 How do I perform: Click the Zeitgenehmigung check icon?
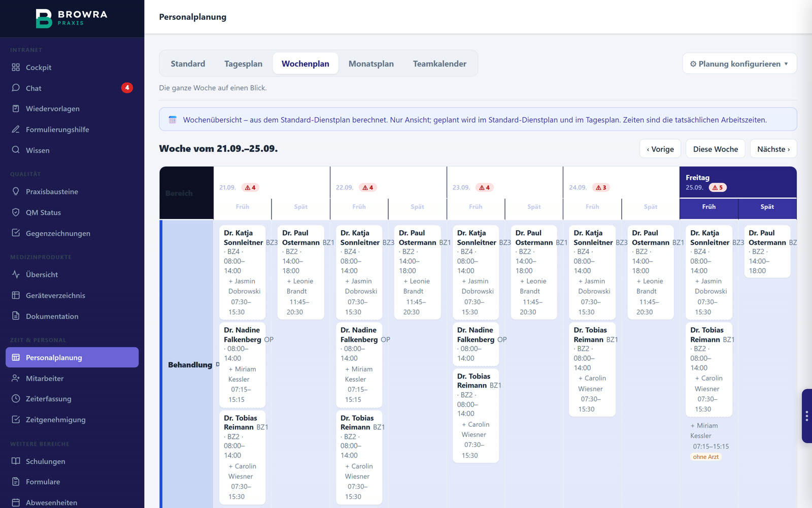pyautogui.click(x=16, y=420)
